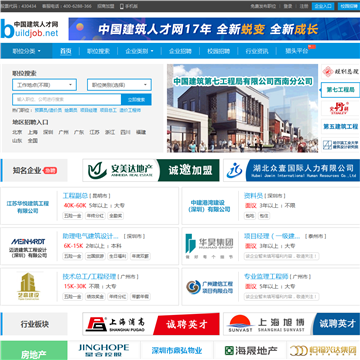
Task: Click the 恒福兴达集团 logo
Action: click(323, 350)
